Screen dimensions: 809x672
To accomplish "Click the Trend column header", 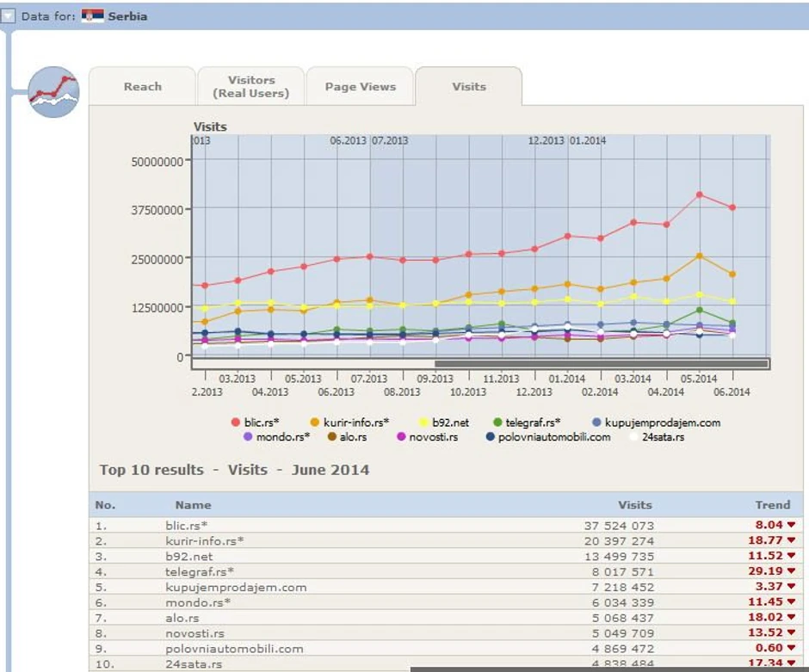I will click(772, 505).
